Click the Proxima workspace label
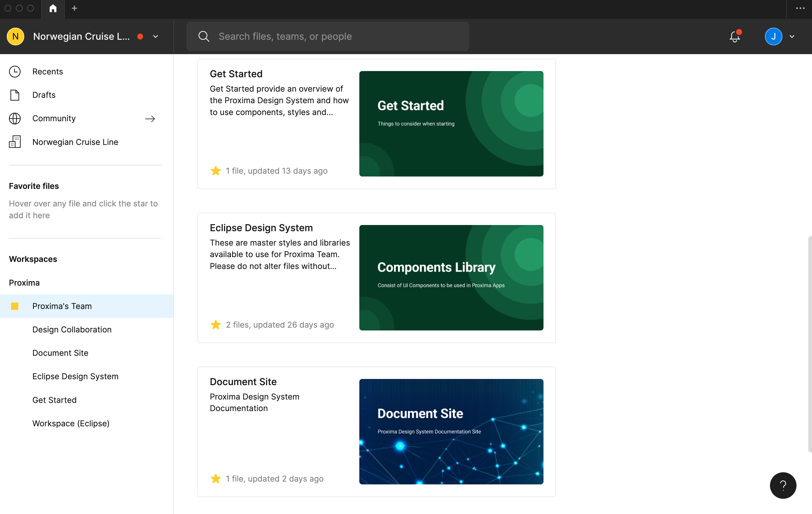 coord(24,283)
